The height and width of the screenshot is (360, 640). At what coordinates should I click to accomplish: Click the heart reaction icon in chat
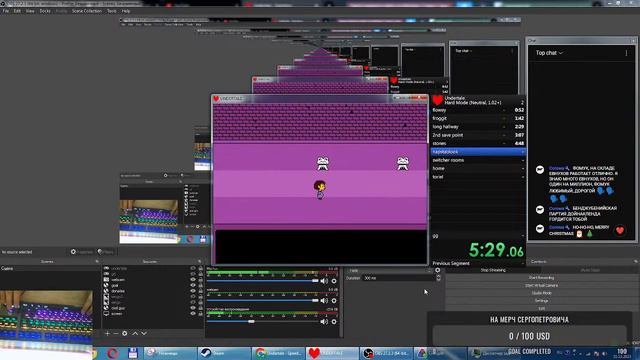tap(620, 231)
